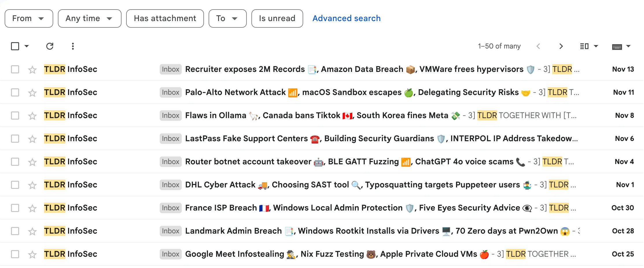Expand the Any time date filter
This screenshot has width=644, height=268.
click(89, 18)
